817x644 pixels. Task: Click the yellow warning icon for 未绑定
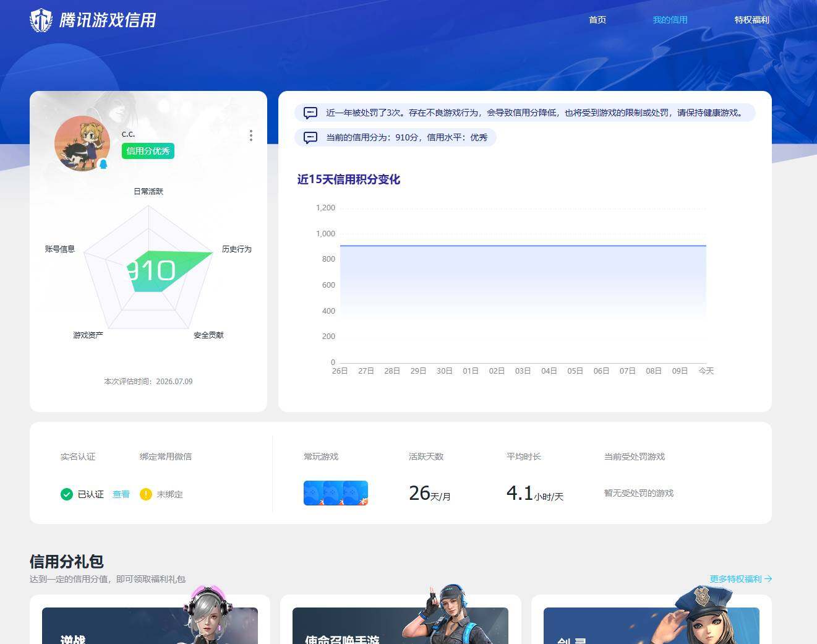[x=146, y=494]
